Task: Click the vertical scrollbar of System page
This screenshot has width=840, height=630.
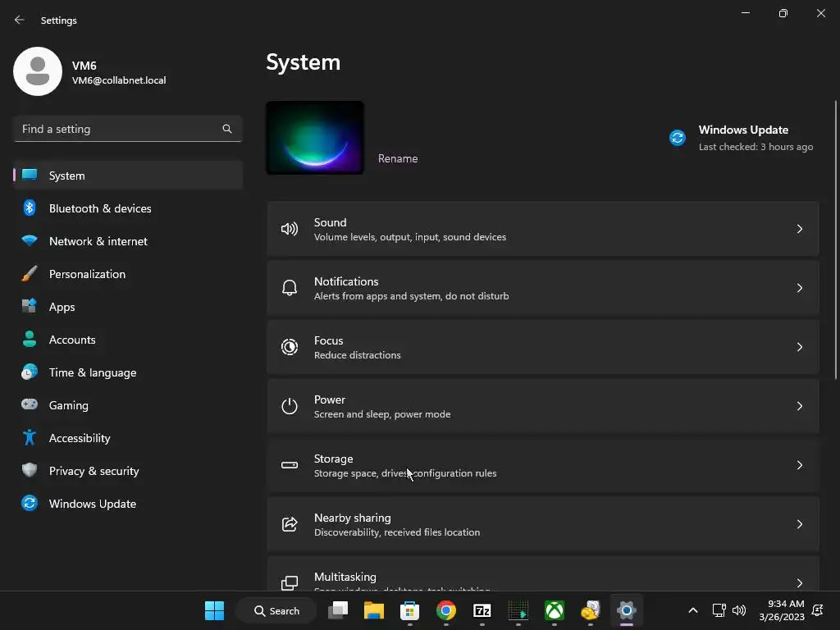Action: [836, 240]
